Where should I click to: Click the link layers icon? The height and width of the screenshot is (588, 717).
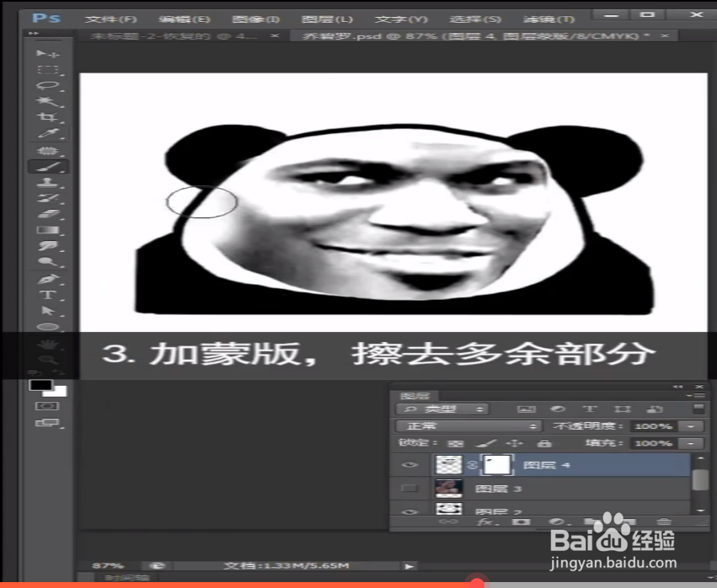click(447, 521)
